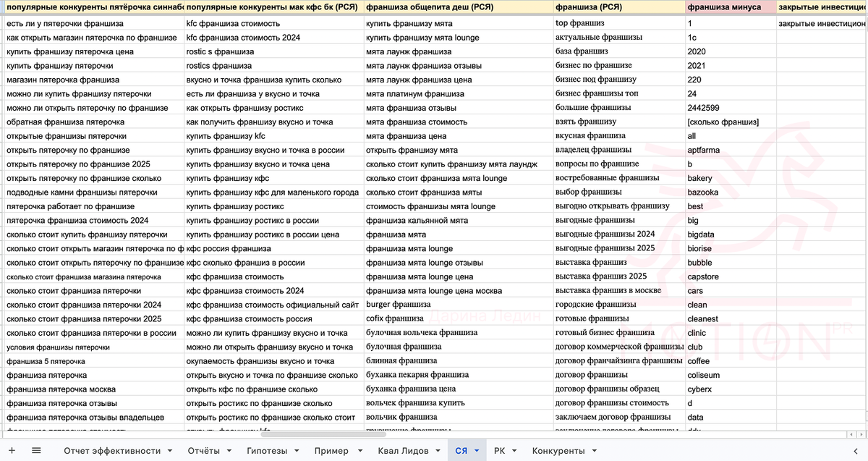Click cell 'востребованные франшизы'
This screenshot has width=868, height=461.
coord(618,178)
